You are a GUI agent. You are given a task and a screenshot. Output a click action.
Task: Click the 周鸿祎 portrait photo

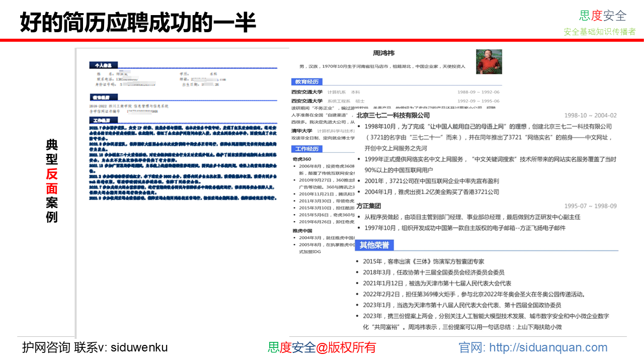tap(489, 62)
